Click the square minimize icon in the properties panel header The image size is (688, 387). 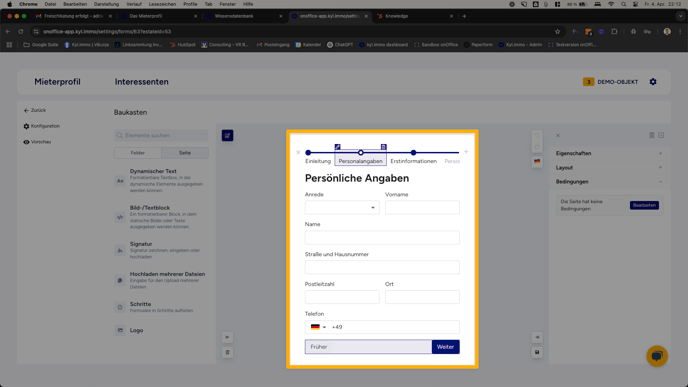(661, 135)
